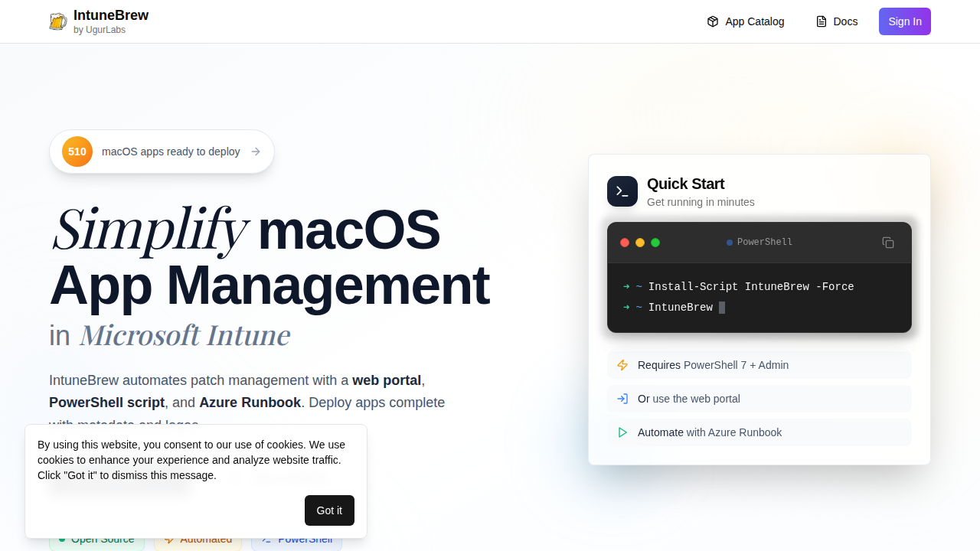This screenshot has height=551, width=980.
Task: Click the arrow in the apps-ready pill
Action: pyautogui.click(x=256, y=152)
